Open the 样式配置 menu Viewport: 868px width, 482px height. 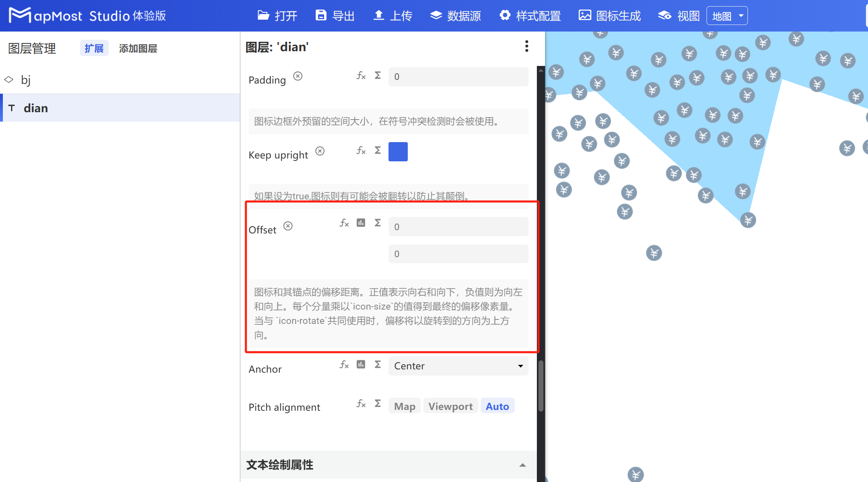pos(530,15)
